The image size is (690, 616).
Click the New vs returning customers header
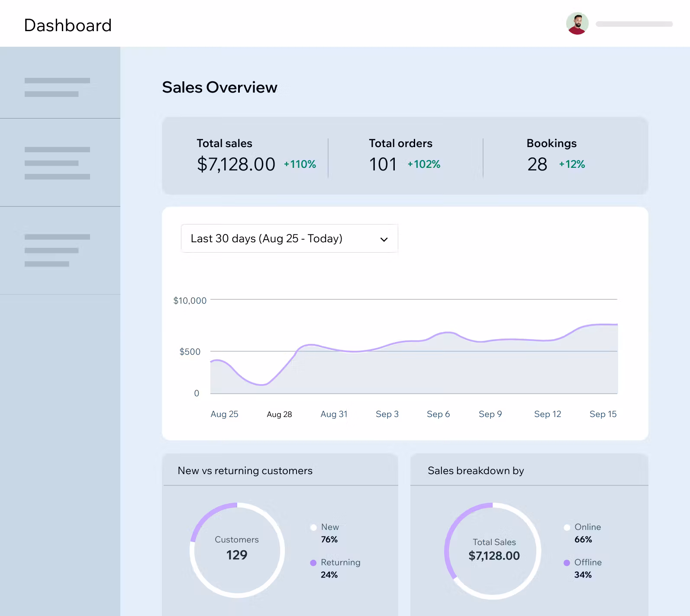tap(245, 471)
